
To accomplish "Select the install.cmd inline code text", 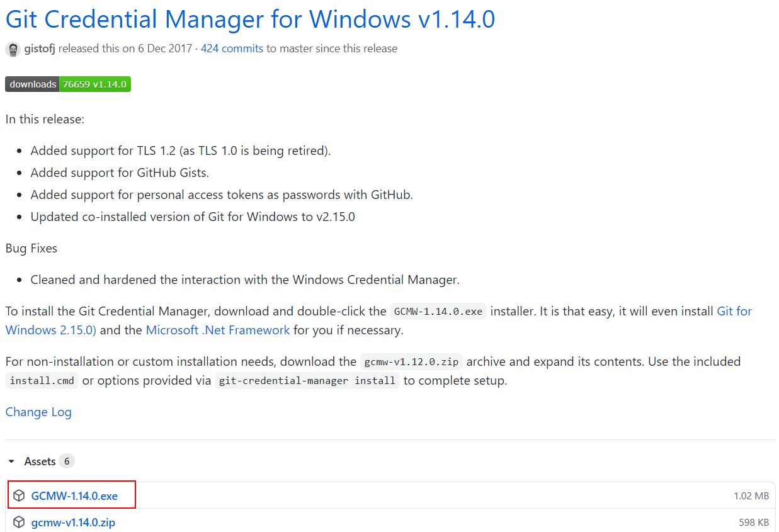I will (x=42, y=381).
